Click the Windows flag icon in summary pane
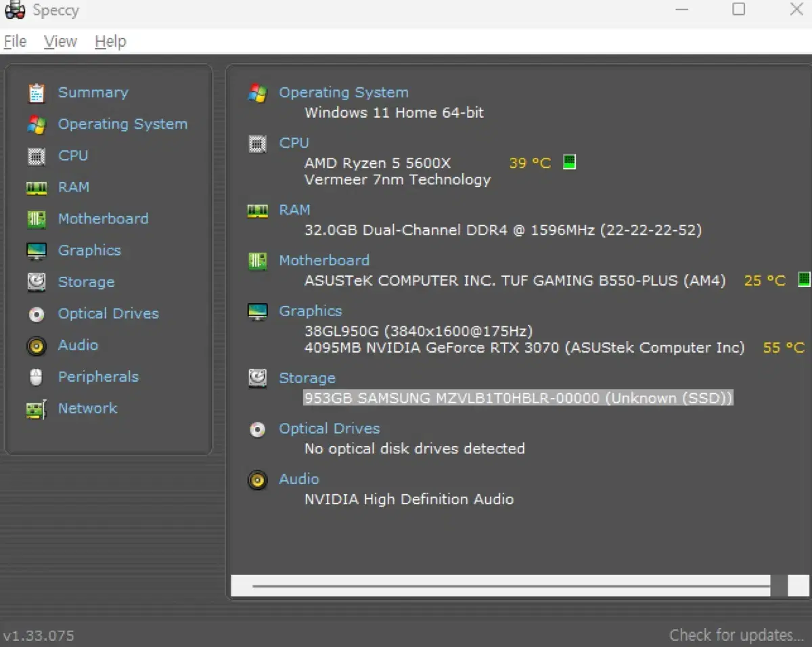This screenshot has height=647, width=812. click(x=257, y=93)
